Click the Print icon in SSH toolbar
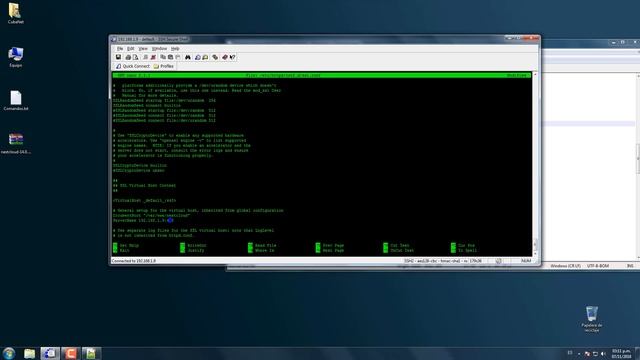 tap(128, 57)
